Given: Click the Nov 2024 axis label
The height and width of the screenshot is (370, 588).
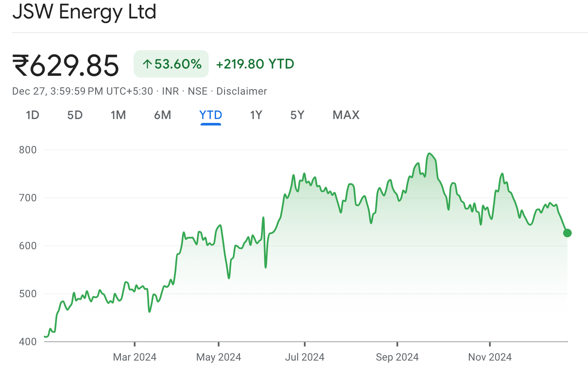Looking at the screenshot, I should [490, 357].
